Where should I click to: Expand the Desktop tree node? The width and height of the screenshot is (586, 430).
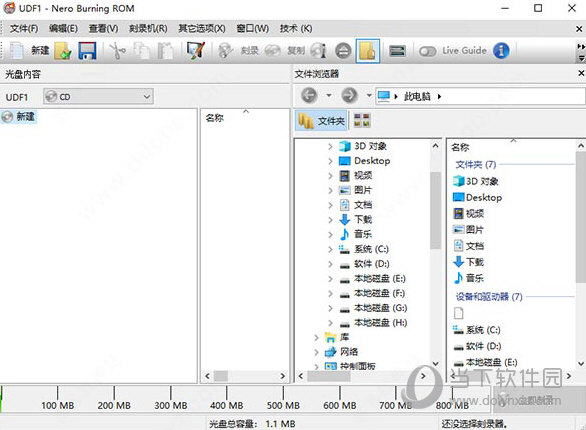click(330, 161)
